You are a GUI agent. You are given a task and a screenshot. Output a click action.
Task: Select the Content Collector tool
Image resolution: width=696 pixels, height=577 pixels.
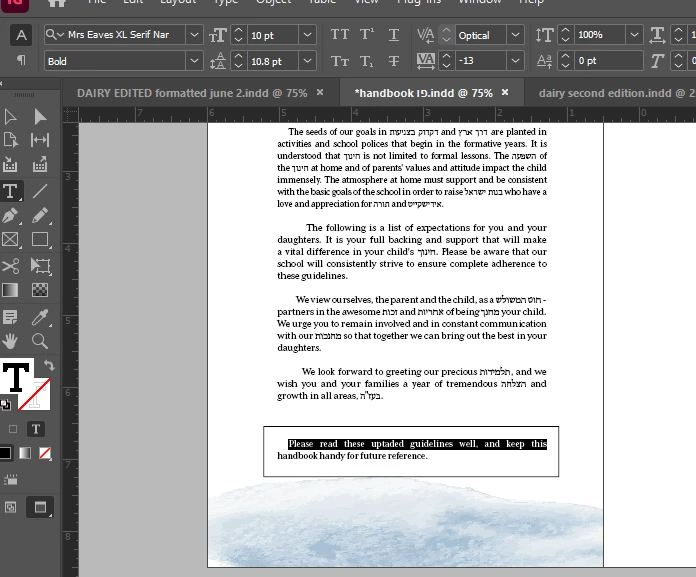(10, 164)
